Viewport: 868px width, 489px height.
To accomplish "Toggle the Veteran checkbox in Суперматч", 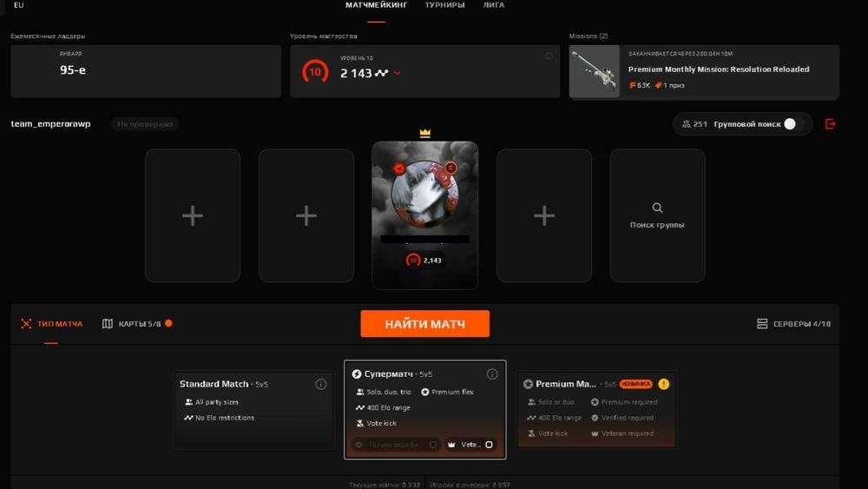I will [x=489, y=445].
